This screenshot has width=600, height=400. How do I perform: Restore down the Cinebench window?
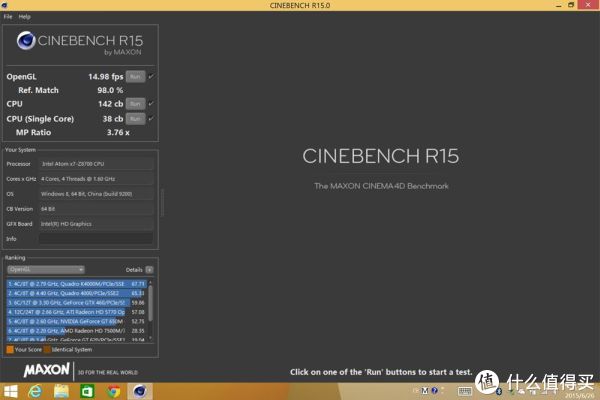pos(571,5)
